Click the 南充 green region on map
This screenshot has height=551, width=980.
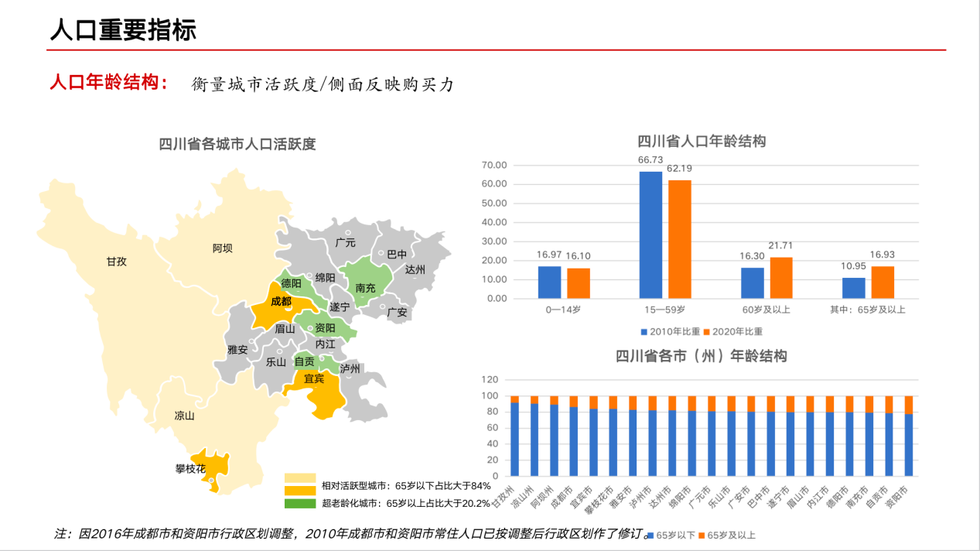click(365, 288)
